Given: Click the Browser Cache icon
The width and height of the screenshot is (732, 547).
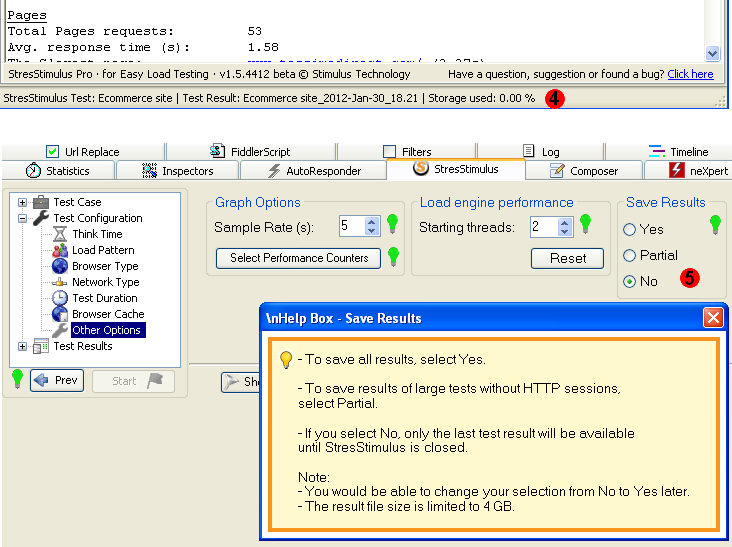Looking at the screenshot, I should pos(60,314).
